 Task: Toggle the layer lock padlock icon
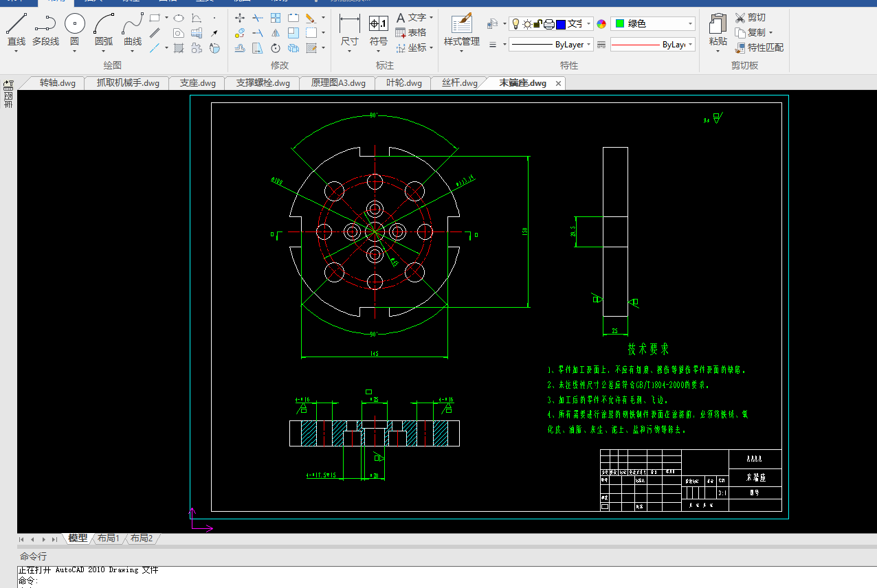coord(538,24)
